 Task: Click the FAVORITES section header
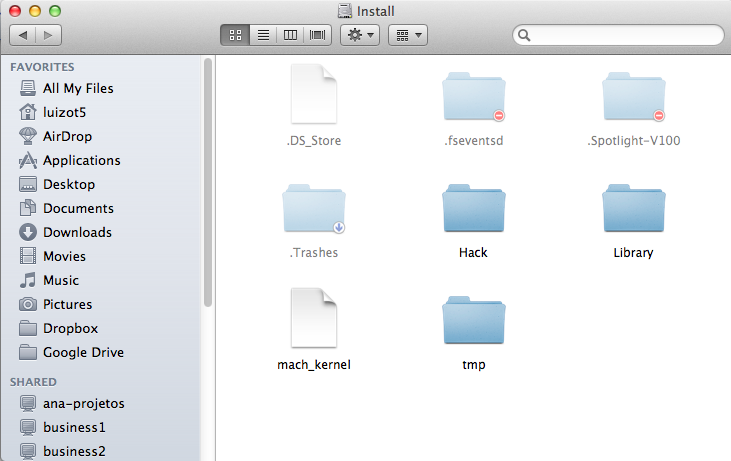click(42, 67)
